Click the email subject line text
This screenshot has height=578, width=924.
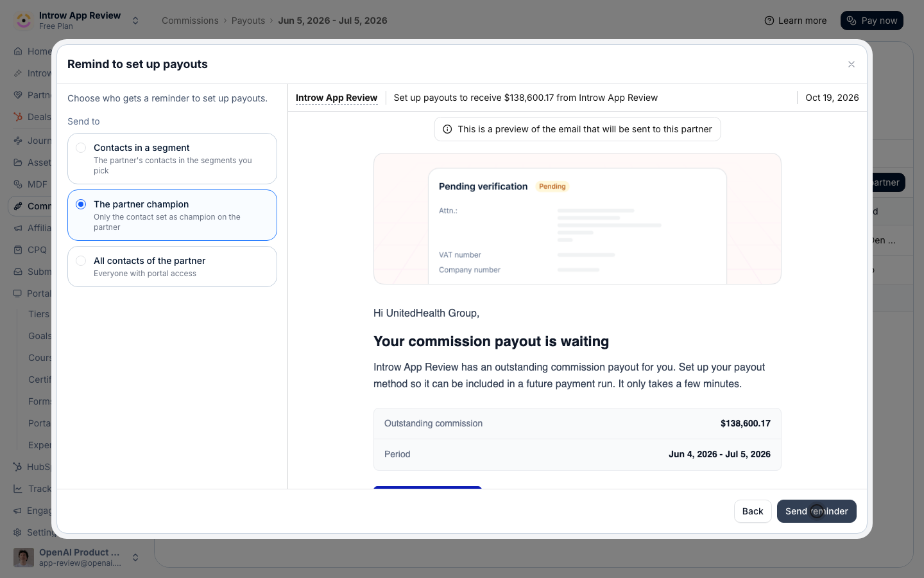pyautogui.click(x=526, y=98)
